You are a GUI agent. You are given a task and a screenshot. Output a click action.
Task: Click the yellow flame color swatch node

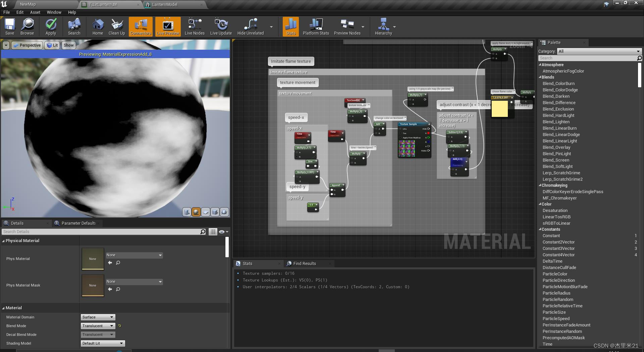coord(499,109)
